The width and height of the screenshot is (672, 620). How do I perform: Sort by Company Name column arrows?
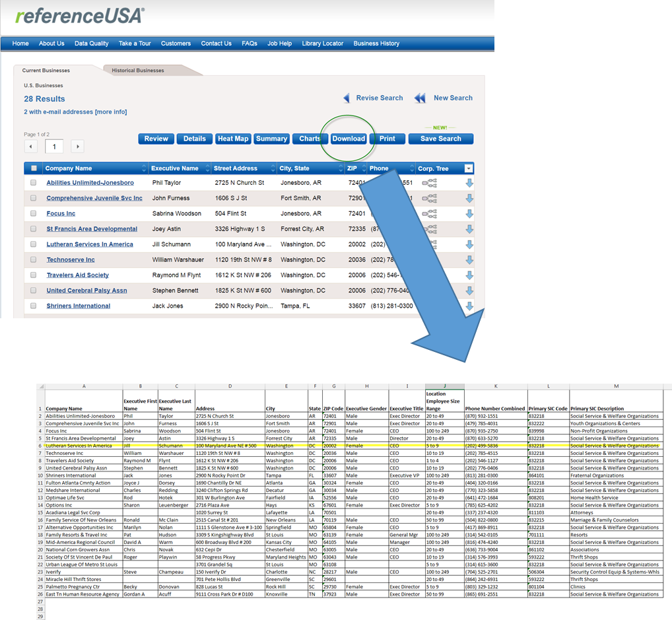click(x=144, y=168)
